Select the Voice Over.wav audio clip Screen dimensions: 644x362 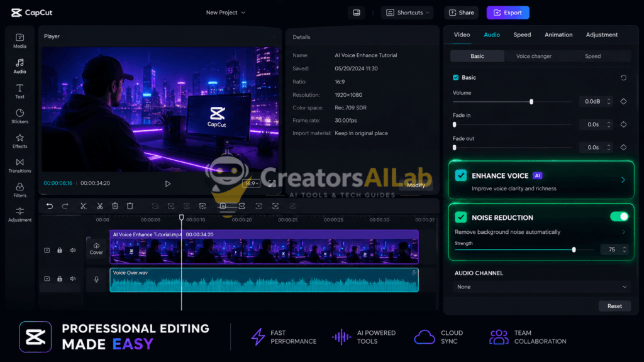264,280
